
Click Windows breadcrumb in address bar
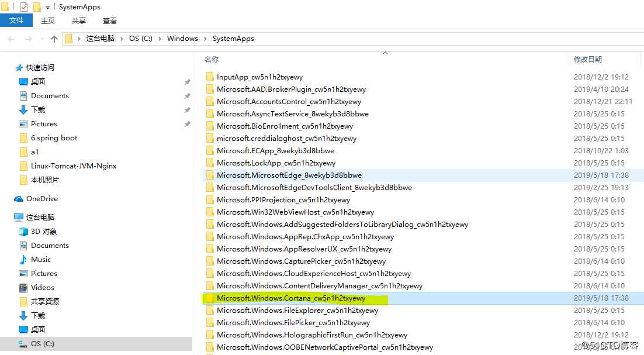182,39
